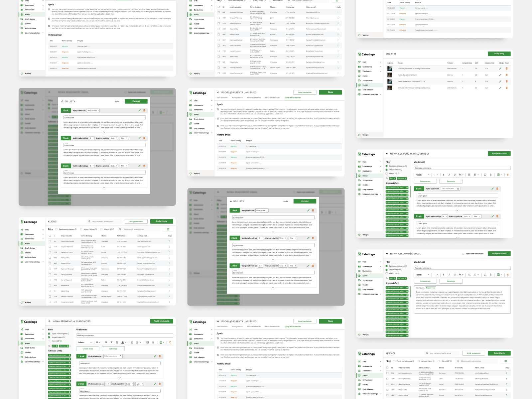Image resolution: width=532 pixels, height=399 pixels.
Task: Toggle Underline in Nowa wiadomość email toolbar
Action: click(x=455, y=275)
